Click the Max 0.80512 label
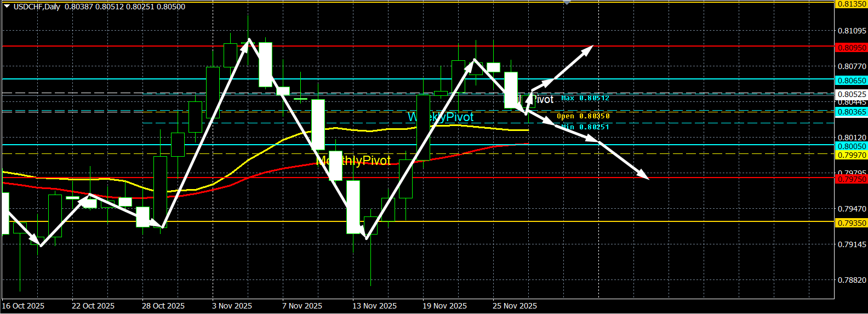Viewport: 868px width, 314px height. (x=585, y=98)
